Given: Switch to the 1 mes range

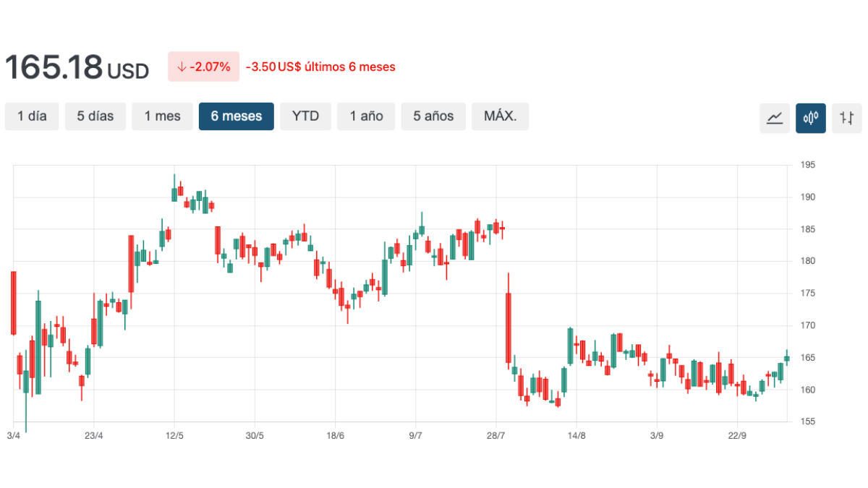Looking at the screenshot, I should pos(162,116).
